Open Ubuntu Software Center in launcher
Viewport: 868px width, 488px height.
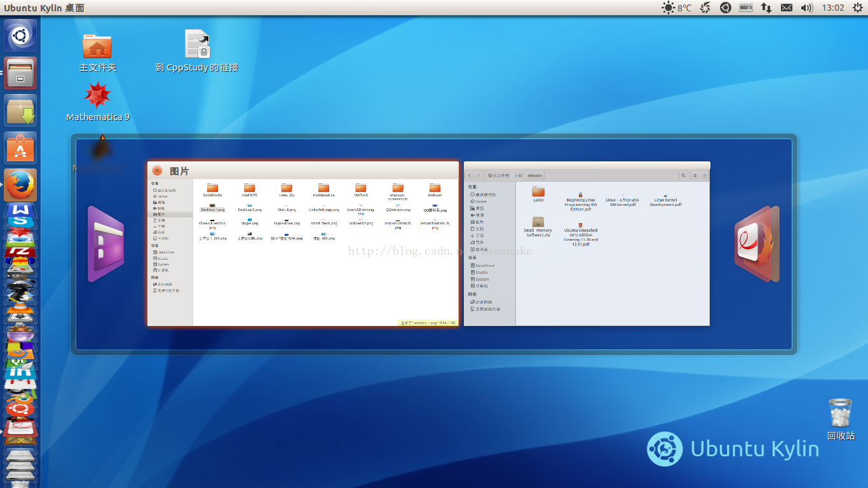coord(20,148)
